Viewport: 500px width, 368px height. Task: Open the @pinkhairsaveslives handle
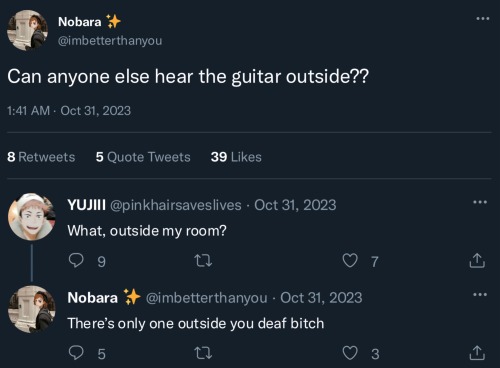(x=176, y=205)
